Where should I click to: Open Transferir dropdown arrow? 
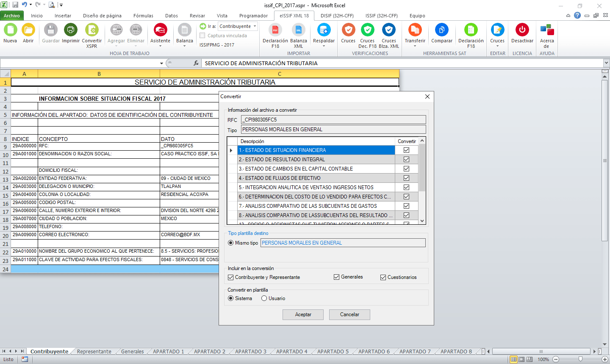pos(415,46)
